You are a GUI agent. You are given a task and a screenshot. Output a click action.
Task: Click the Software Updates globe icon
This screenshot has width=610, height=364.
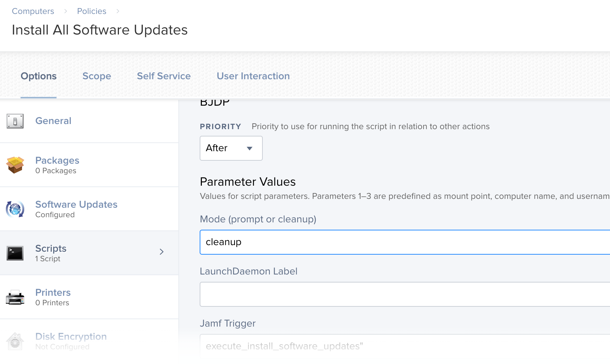coord(15,209)
